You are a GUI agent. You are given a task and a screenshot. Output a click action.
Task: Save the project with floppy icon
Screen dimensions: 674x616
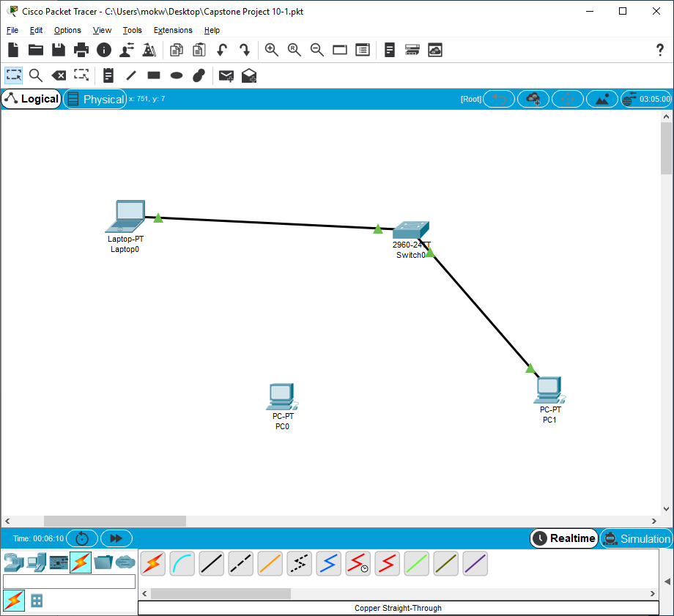point(59,50)
